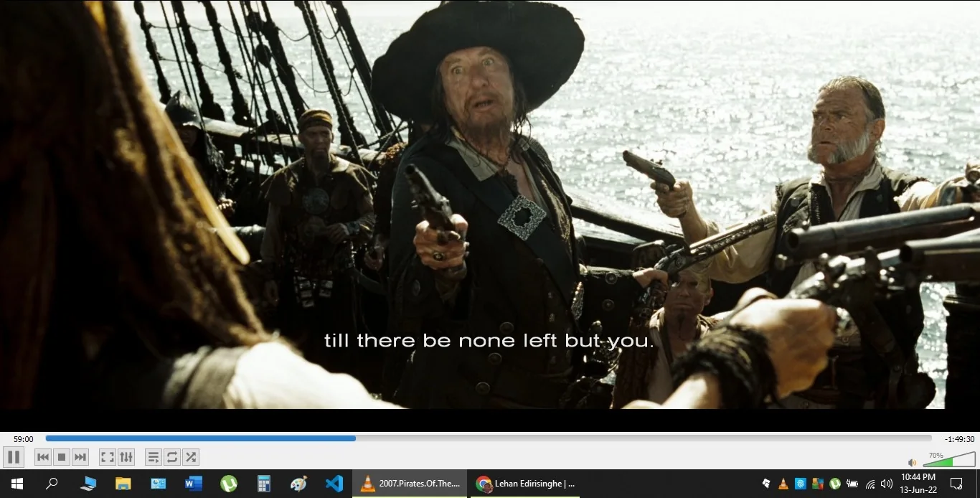The height and width of the screenshot is (498, 980).
Task: Open extended settings (equalizer sliders) panel
Action: (126, 457)
